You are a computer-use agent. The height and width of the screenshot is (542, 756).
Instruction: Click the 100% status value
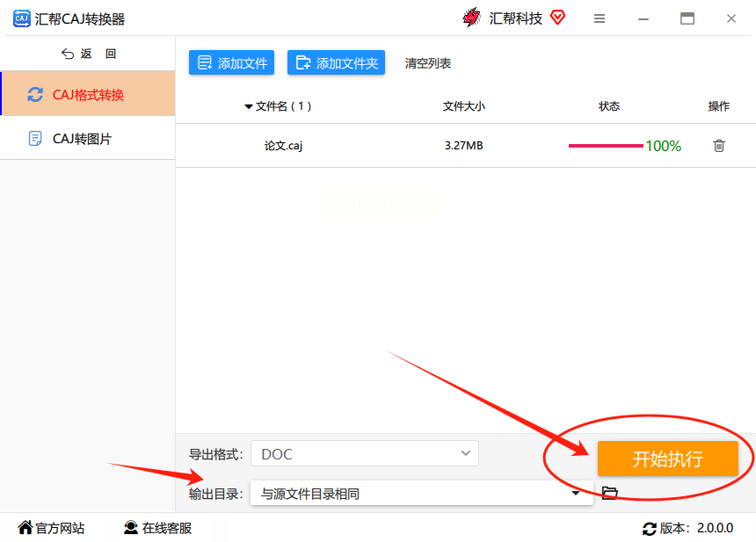(x=664, y=146)
